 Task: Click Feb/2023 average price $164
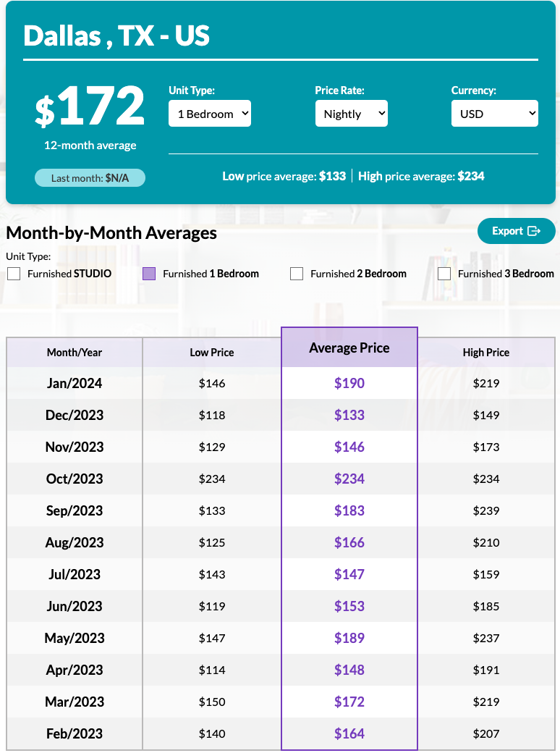pos(349,733)
